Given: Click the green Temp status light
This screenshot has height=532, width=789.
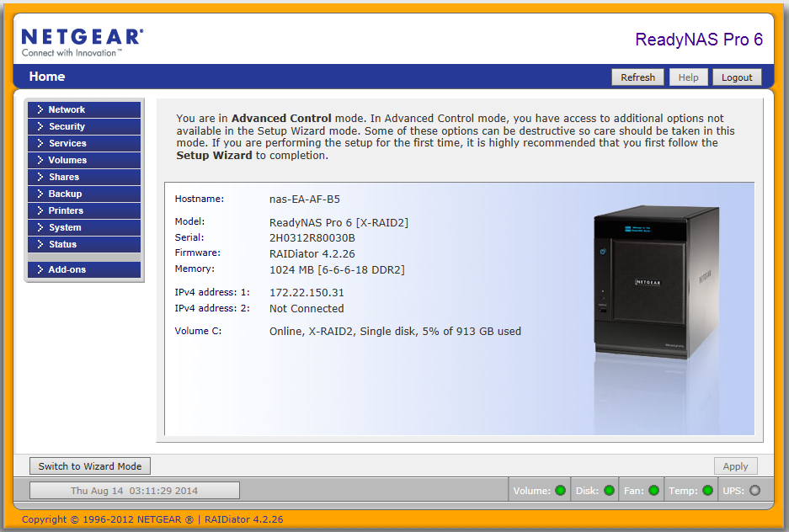Looking at the screenshot, I should (707, 490).
